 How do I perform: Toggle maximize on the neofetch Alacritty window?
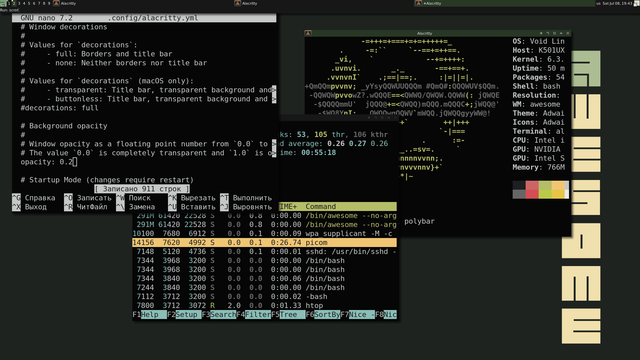coord(548,33)
